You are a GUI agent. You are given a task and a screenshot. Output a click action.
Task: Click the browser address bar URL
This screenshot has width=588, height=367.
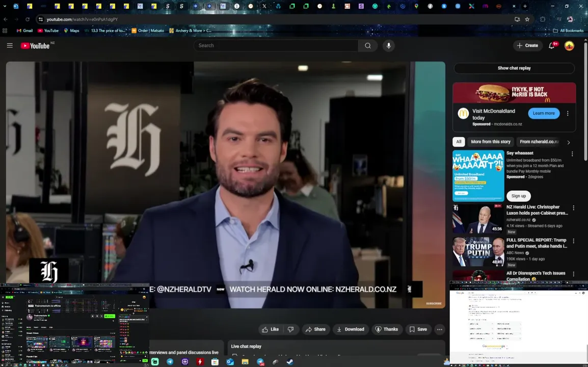[x=82, y=19]
